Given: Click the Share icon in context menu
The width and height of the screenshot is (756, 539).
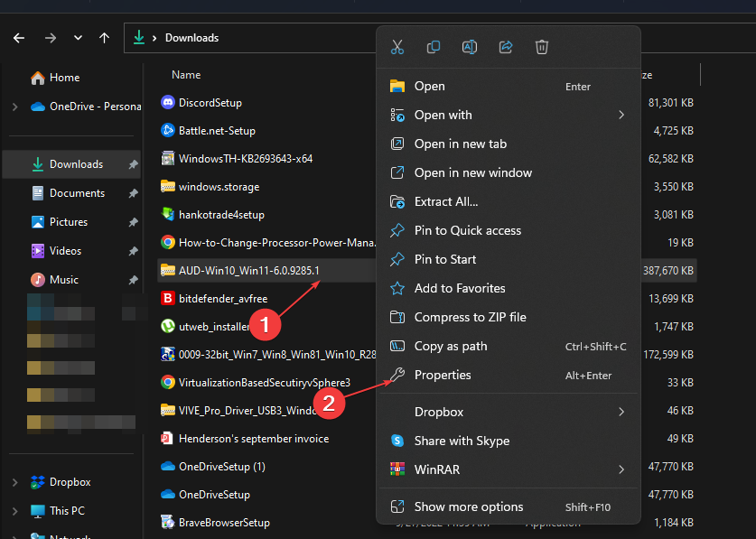Looking at the screenshot, I should (x=506, y=47).
